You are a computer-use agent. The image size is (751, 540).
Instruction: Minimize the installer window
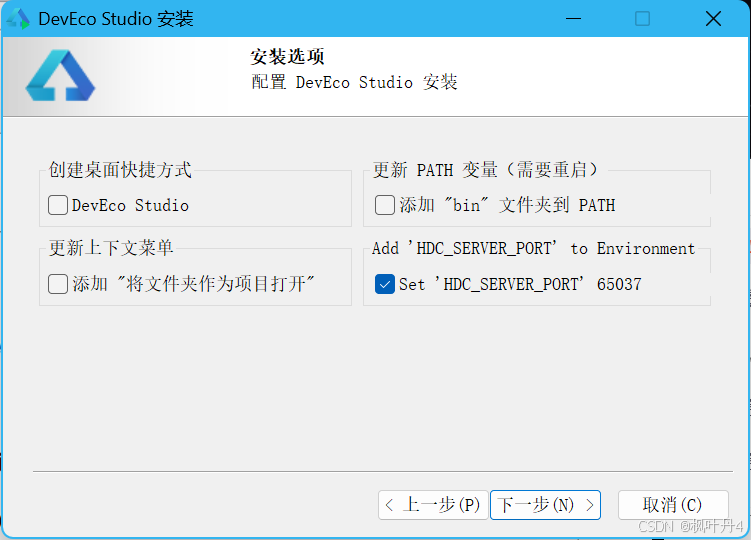[x=573, y=19]
